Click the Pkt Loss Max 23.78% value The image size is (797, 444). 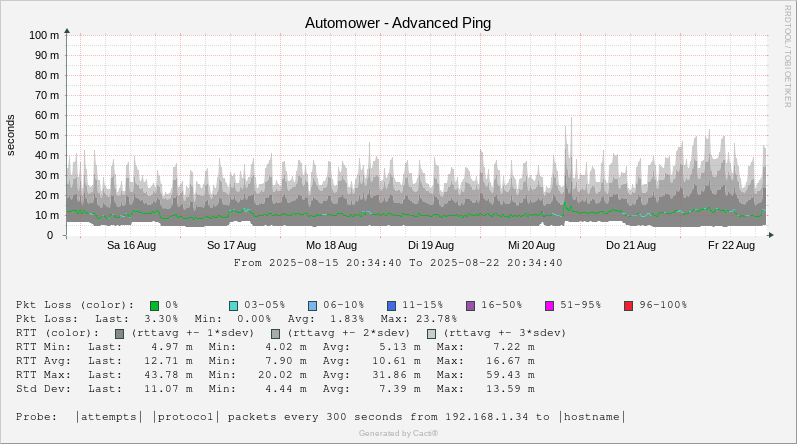(436, 319)
